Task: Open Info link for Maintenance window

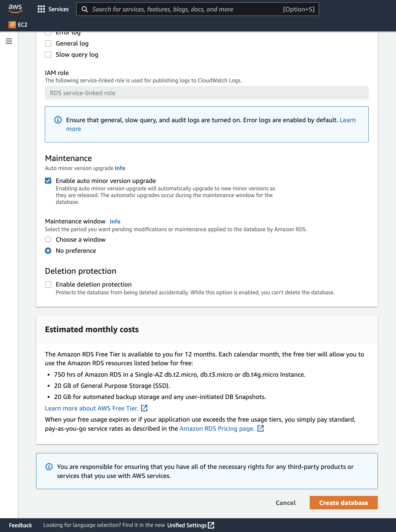Action: click(x=115, y=221)
